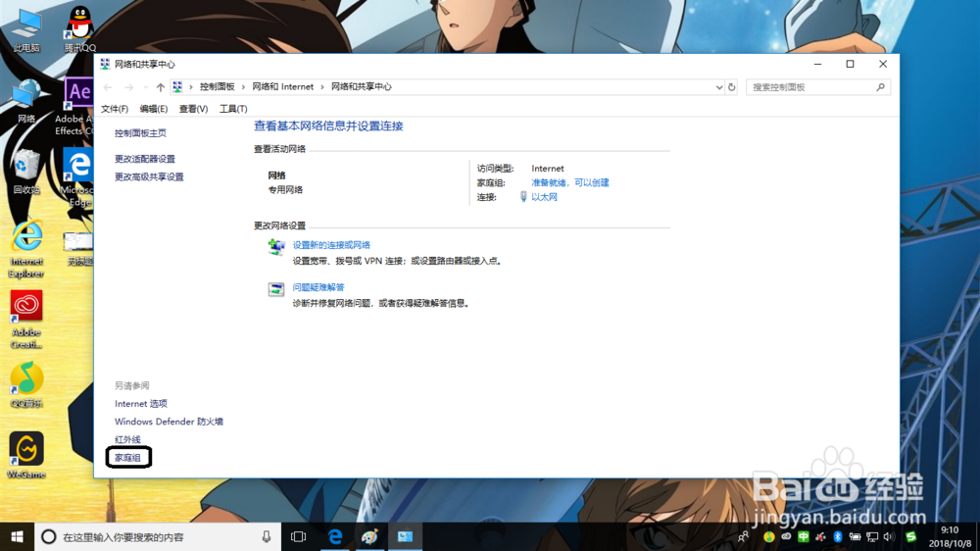Click the refresh button in address bar

[x=731, y=87]
